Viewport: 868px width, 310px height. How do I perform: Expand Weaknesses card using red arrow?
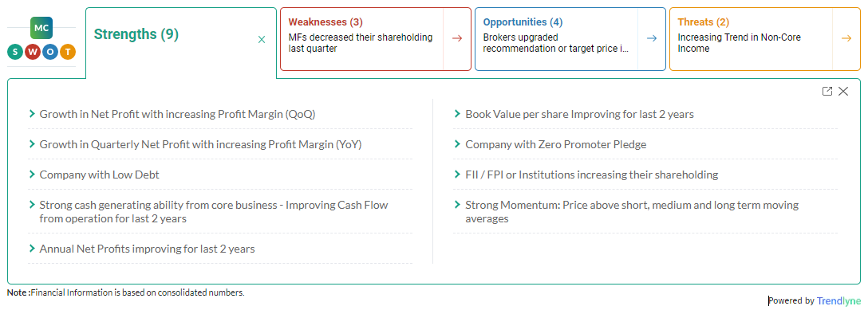(456, 38)
